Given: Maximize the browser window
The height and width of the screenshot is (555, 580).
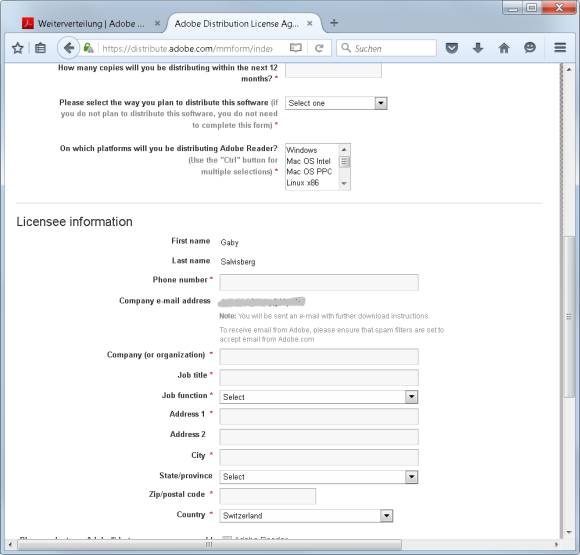Looking at the screenshot, I should [532, 8].
